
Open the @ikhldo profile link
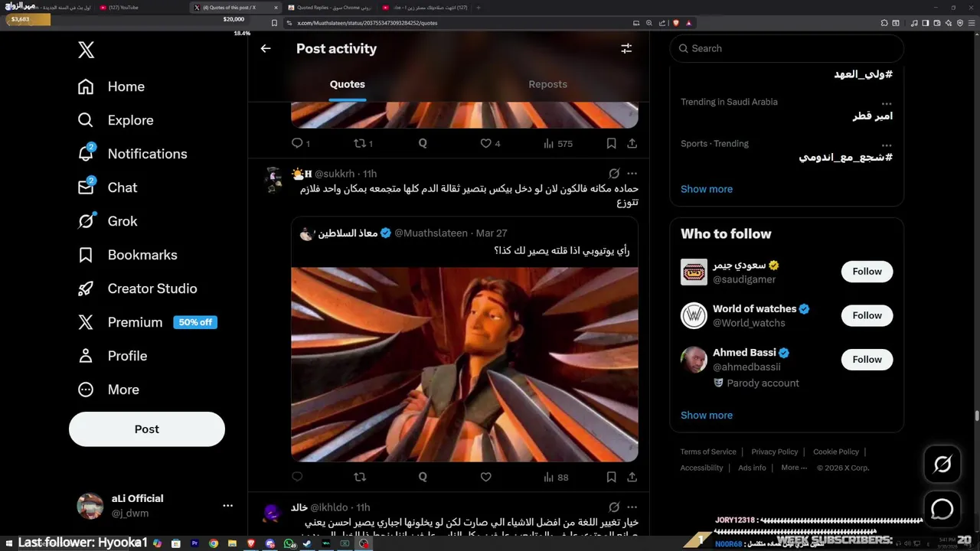coord(328,507)
